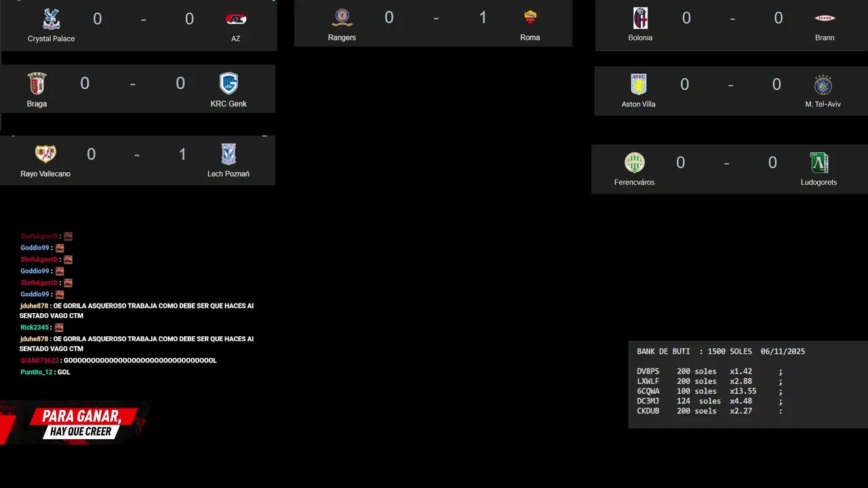Click Puntito_12's GOL message
868x488 pixels.
click(x=64, y=372)
